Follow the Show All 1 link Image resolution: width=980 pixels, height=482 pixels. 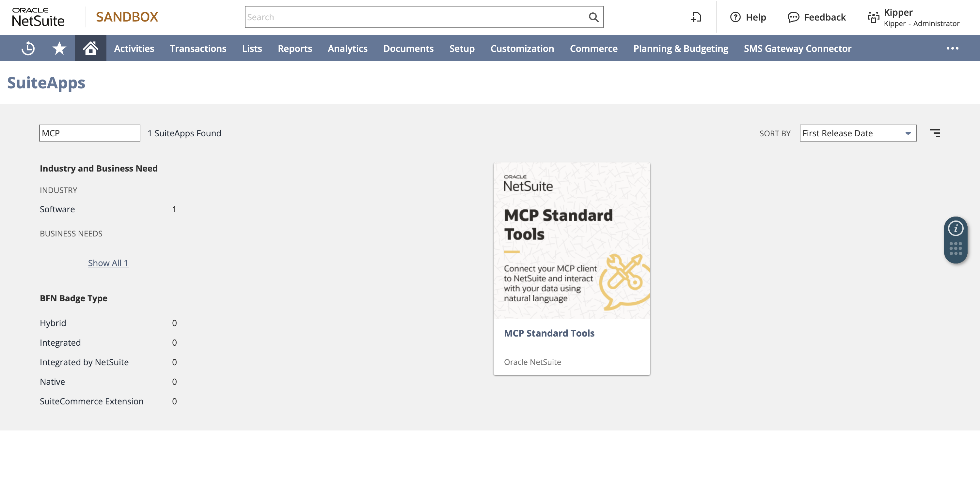(108, 263)
